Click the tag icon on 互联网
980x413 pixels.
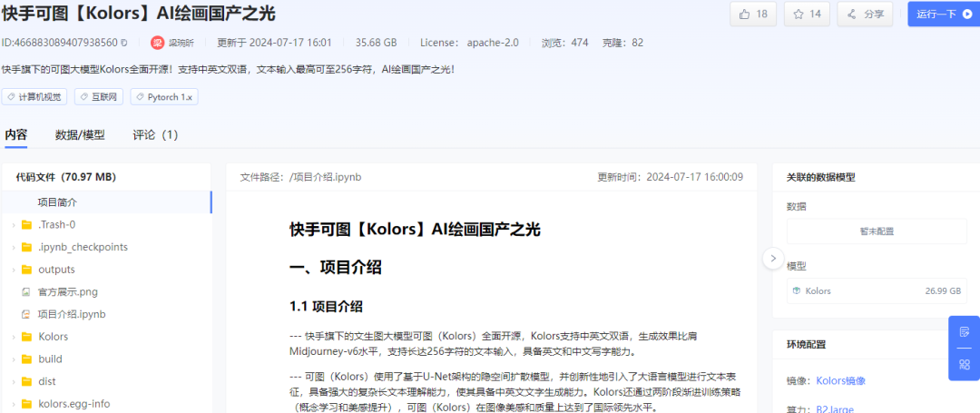pos(83,97)
